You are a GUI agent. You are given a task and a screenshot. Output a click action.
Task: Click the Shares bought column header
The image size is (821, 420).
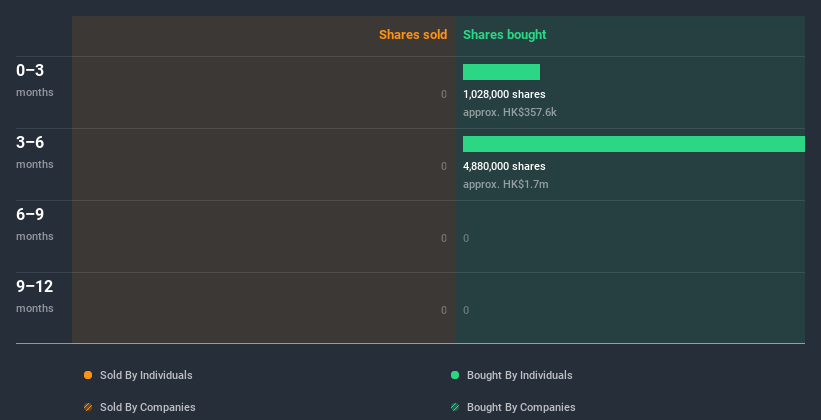(505, 35)
